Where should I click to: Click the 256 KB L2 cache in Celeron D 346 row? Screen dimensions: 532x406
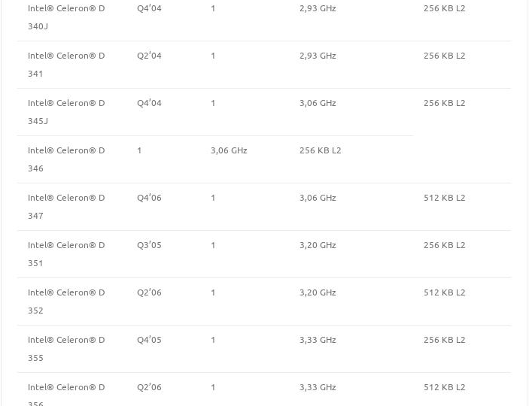320,150
